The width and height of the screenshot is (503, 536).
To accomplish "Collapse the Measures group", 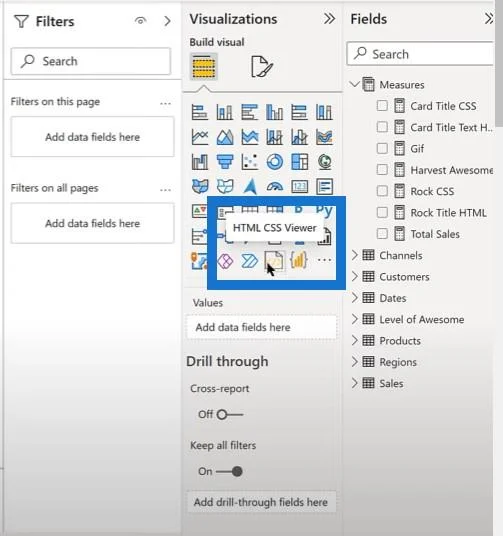I will tap(356, 84).
